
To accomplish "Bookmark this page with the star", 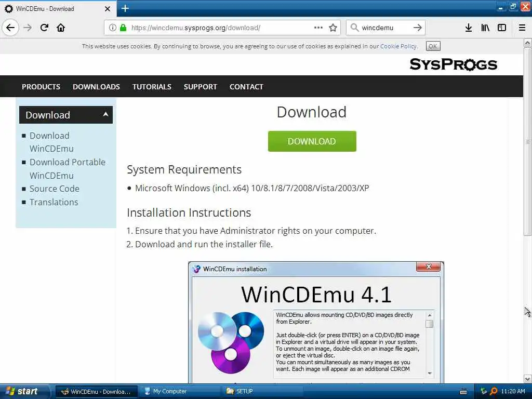I will coord(333,28).
